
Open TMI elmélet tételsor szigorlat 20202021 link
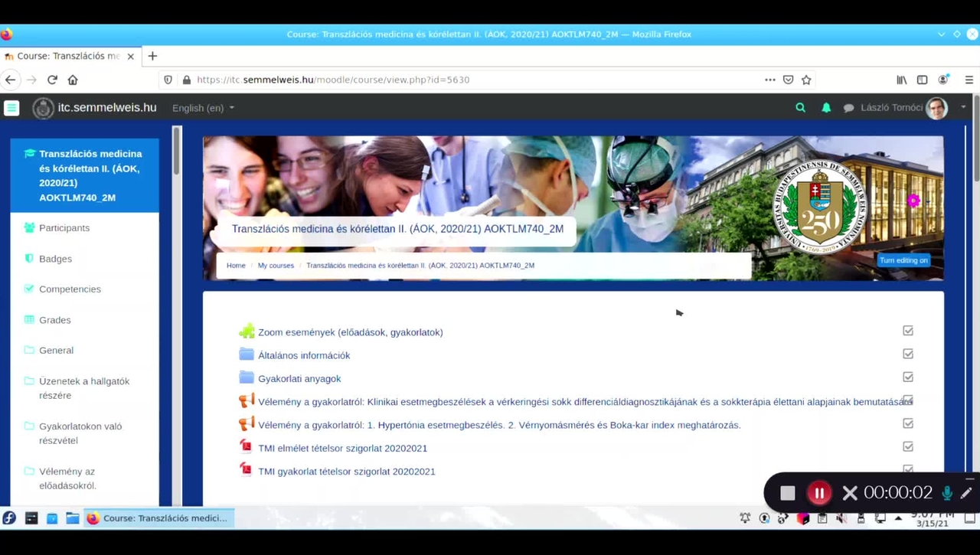342,448
